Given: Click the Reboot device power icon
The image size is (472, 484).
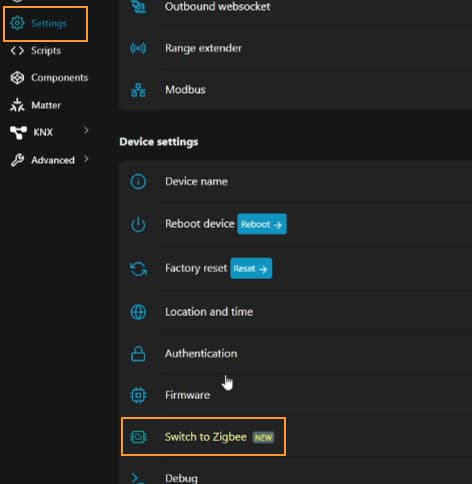Looking at the screenshot, I should click(x=138, y=224).
